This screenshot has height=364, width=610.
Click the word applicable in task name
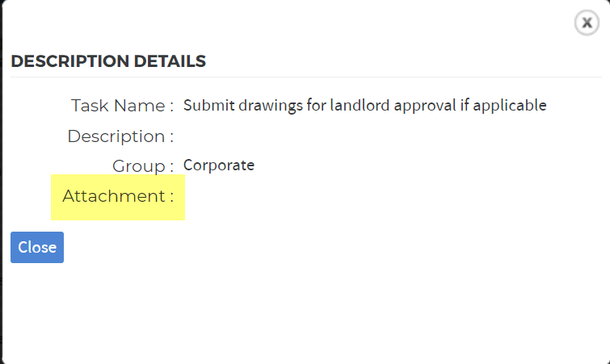510,105
